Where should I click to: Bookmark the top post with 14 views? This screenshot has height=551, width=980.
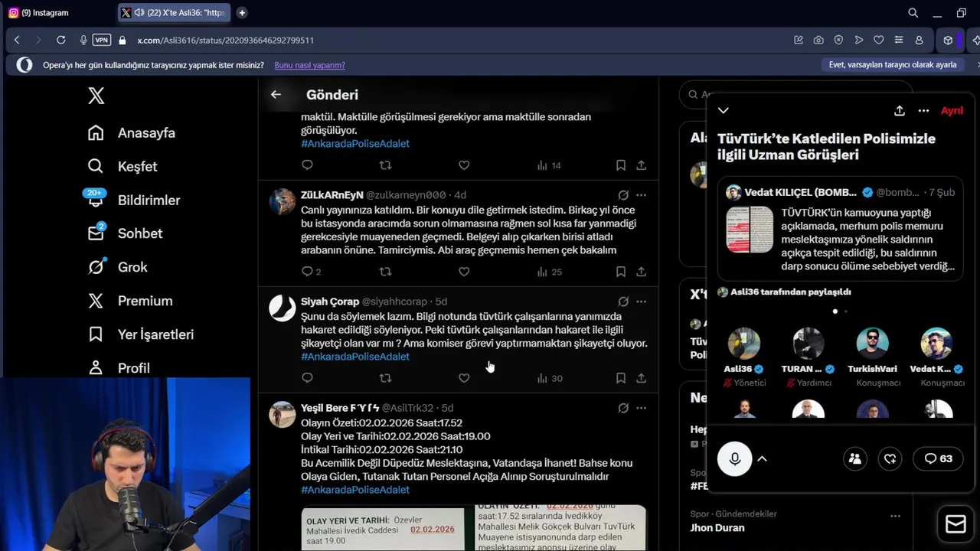point(621,165)
